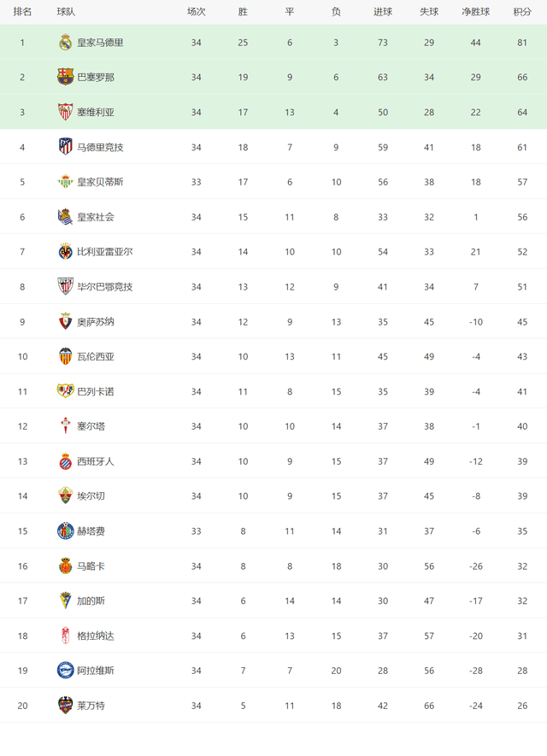
Task: Click the Athletic Bilbao striped crest
Action: 65,286
